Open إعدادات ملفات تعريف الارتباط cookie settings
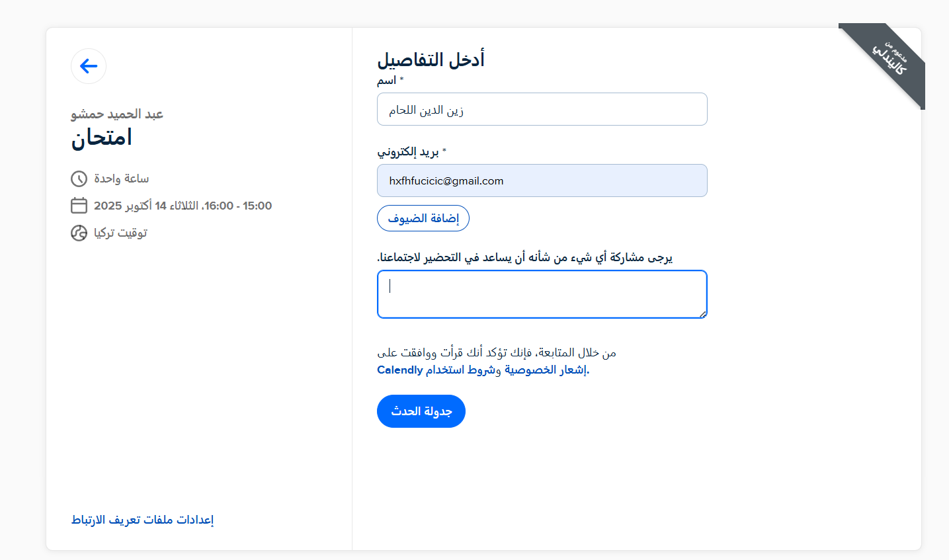The width and height of the screenshot is (949, 560). tap(142, 520)
